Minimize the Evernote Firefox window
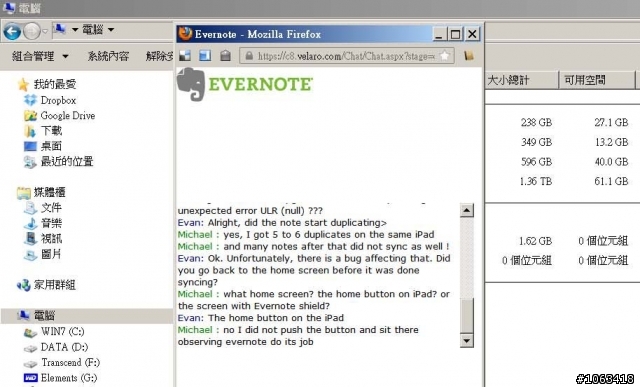Image resolution: width=640 pixels, height=387 pixels. (x=439, y=34)
